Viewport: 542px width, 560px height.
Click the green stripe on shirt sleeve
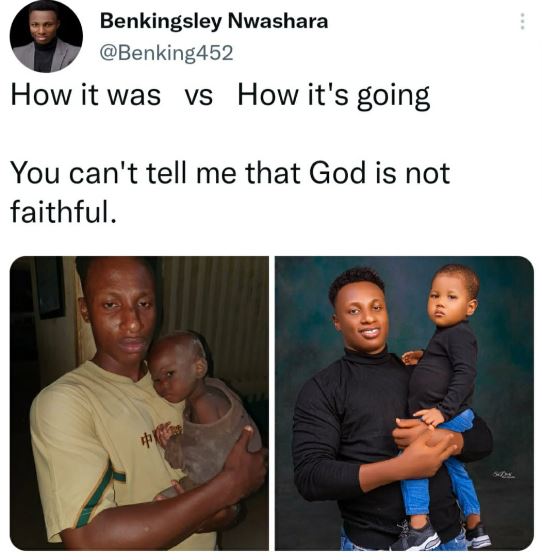[100, 496]
